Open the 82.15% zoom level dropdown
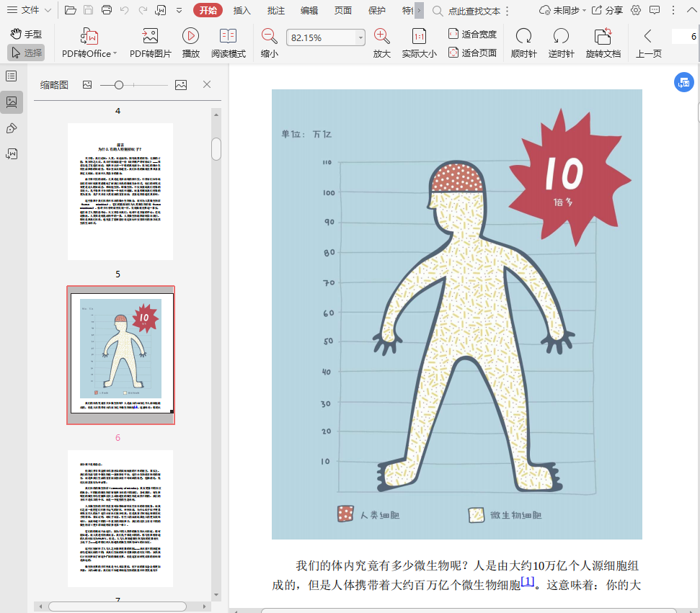The image size is (700, 613). point(360,37)
